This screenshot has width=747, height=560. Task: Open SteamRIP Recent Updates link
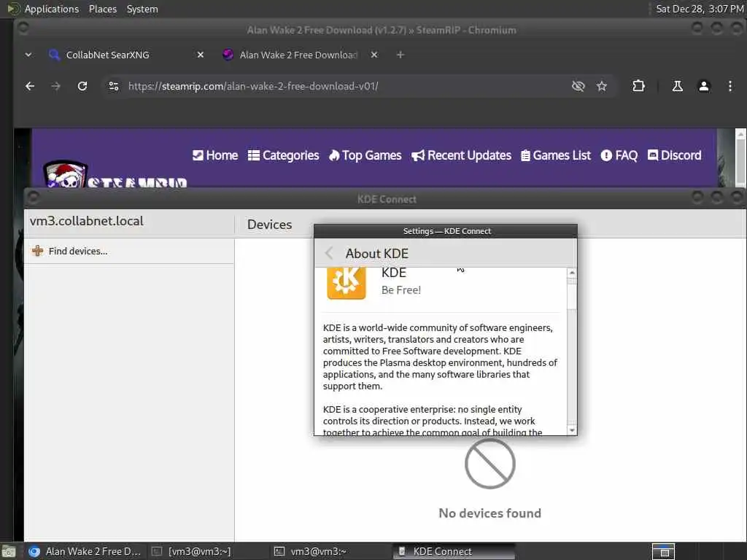coord(461,155)
